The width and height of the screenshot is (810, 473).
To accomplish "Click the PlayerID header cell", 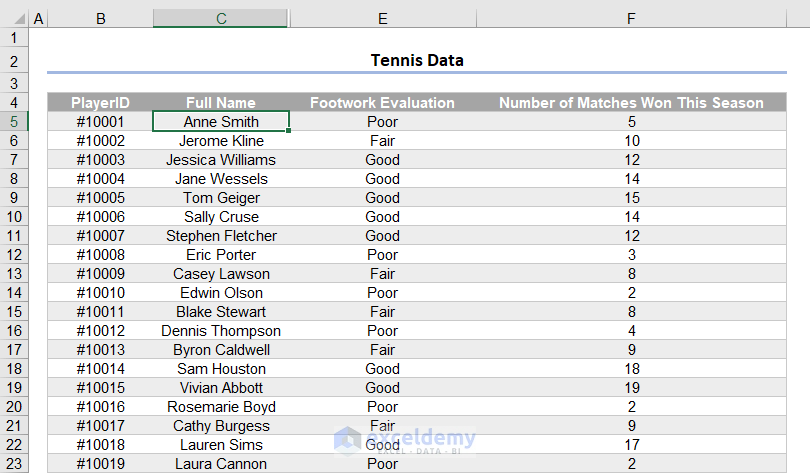I will coord(100,103).
